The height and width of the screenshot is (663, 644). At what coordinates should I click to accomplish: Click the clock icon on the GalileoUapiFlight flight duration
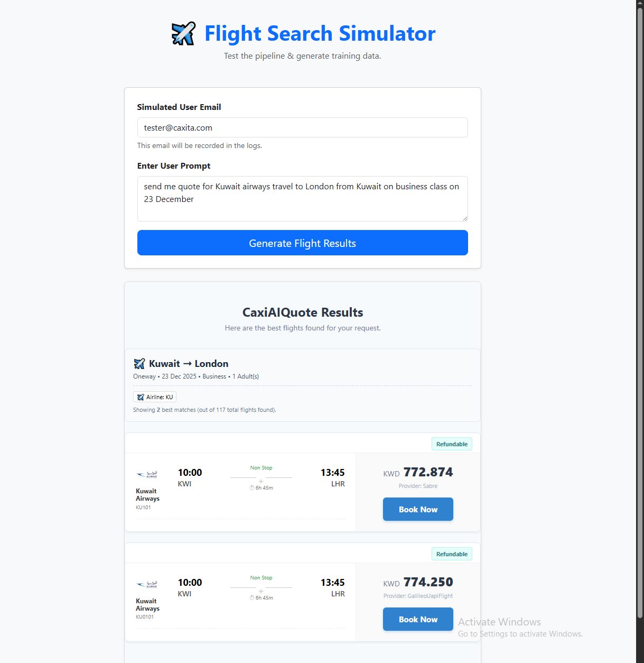pos(252,598)
